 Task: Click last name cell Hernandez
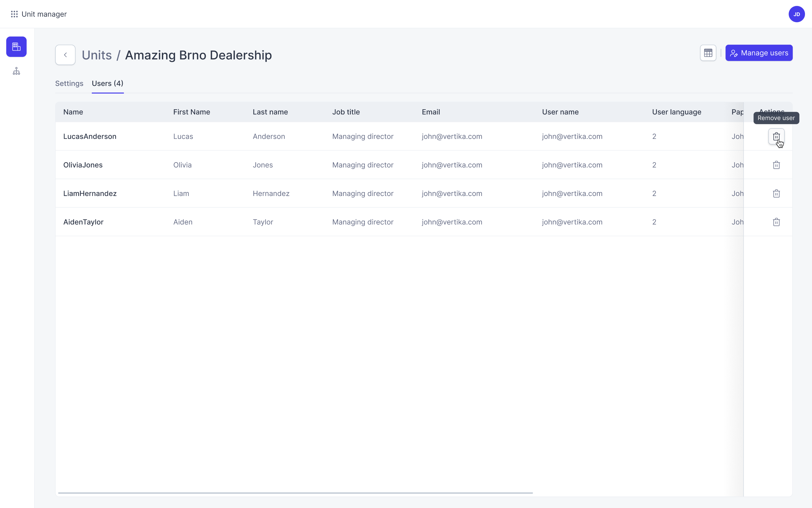pyautogui.click(x=271, y=193)
